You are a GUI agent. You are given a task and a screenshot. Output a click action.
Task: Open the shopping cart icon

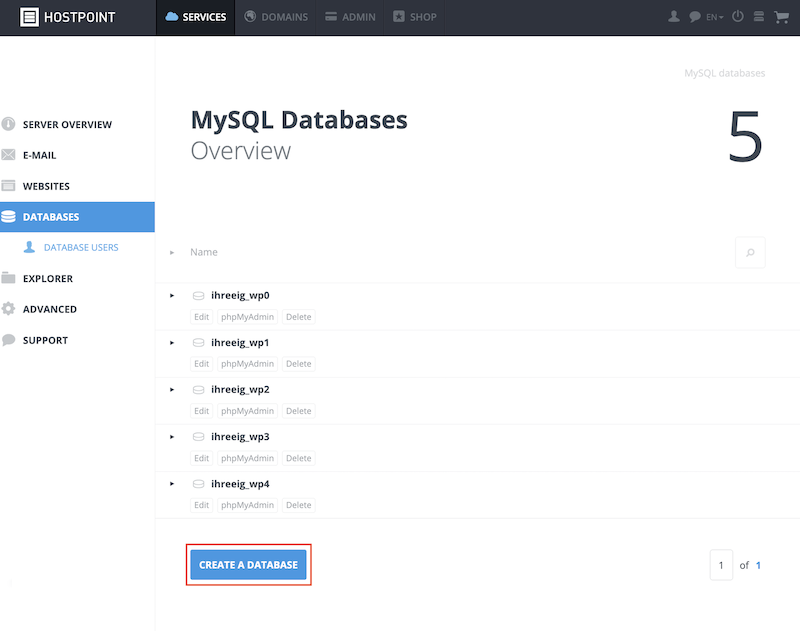781,17
